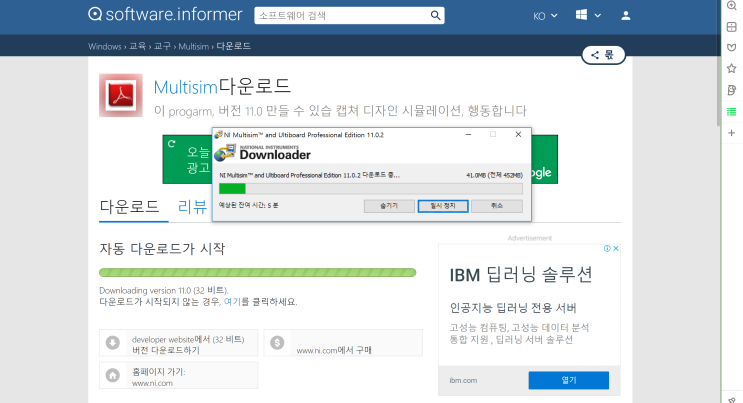The width and height of the screenshot is (743, 403).
Task: Click the 예상된 잔여 시간 text
Action: [x=248, y=205]
